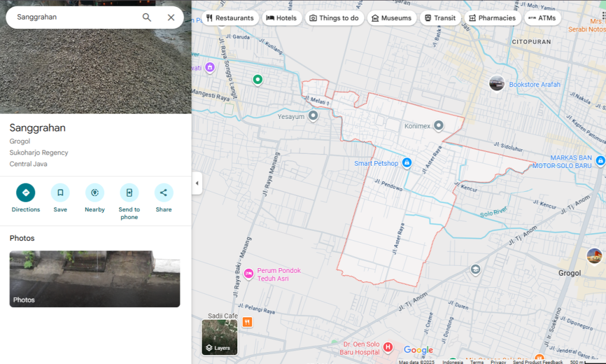
Task: Click the Central Java text
Action: coord(28,164)
